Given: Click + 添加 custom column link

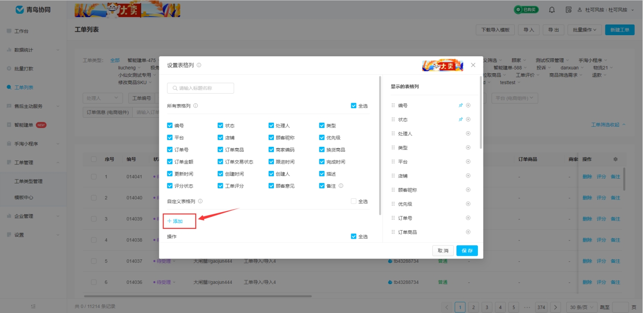Looking at the screenshot, I should coord(175,221).
